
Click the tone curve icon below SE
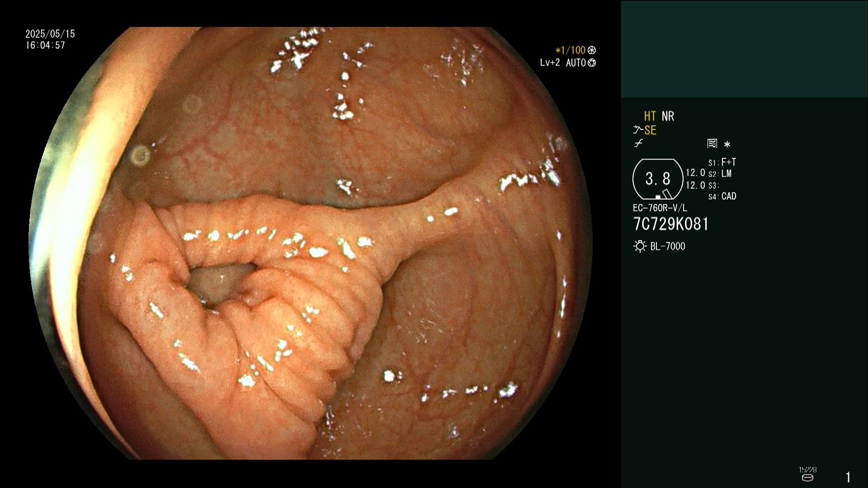pos(638,144)
